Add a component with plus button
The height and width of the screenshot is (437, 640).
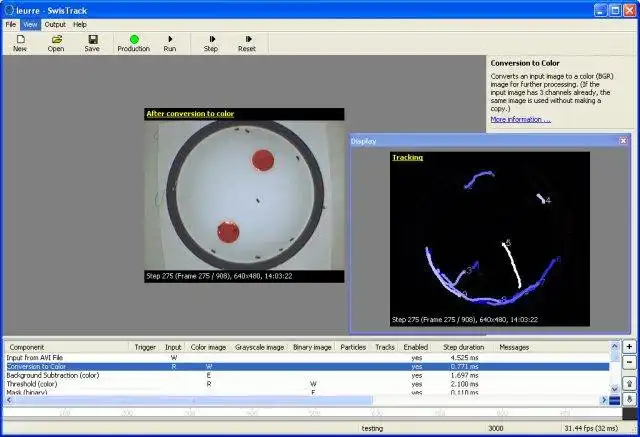click(629, 347)
